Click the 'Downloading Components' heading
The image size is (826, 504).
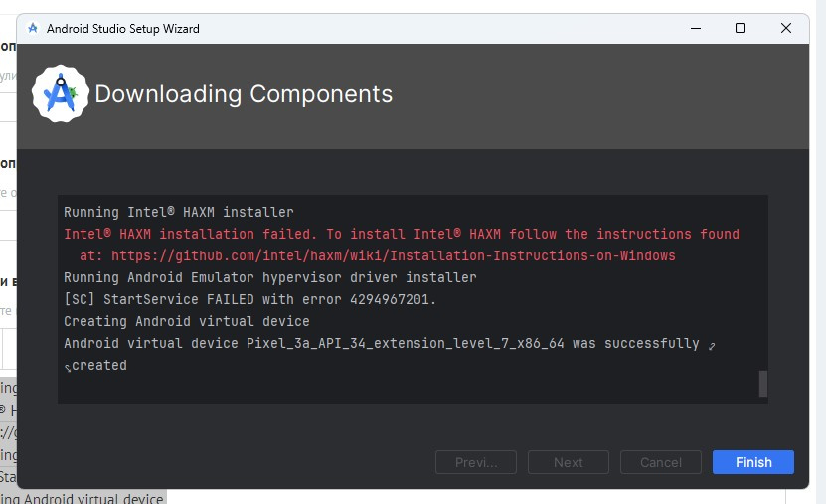244,94
